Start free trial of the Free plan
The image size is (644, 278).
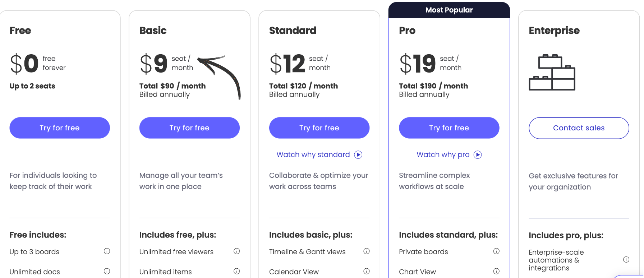click(60, 128)
